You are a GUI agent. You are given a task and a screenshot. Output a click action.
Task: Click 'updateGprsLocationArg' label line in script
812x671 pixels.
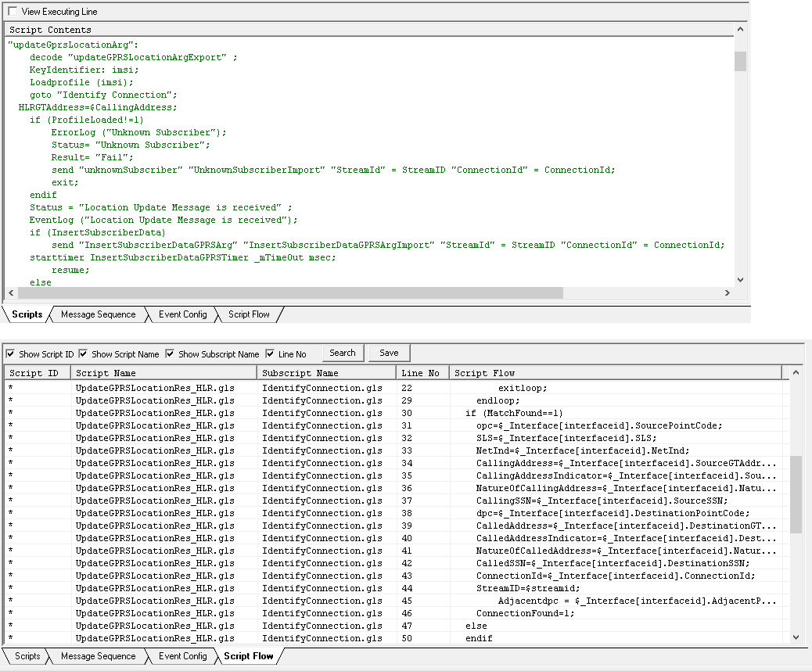73,45
